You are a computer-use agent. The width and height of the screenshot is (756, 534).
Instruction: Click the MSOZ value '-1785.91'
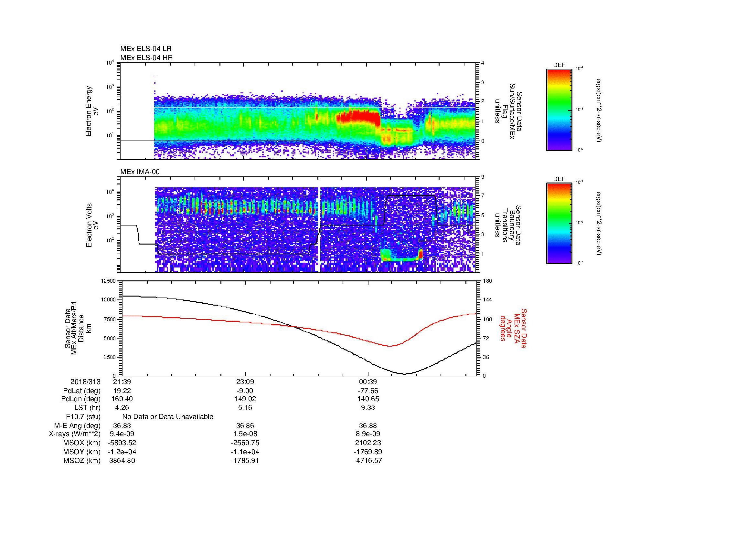coord(245,461)
